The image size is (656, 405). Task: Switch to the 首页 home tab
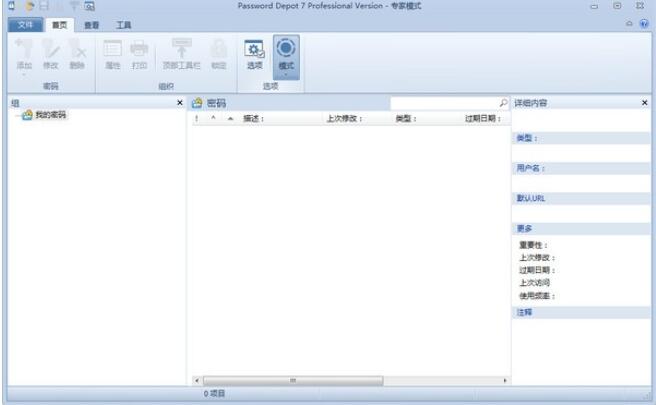click(x=59, y=25)
